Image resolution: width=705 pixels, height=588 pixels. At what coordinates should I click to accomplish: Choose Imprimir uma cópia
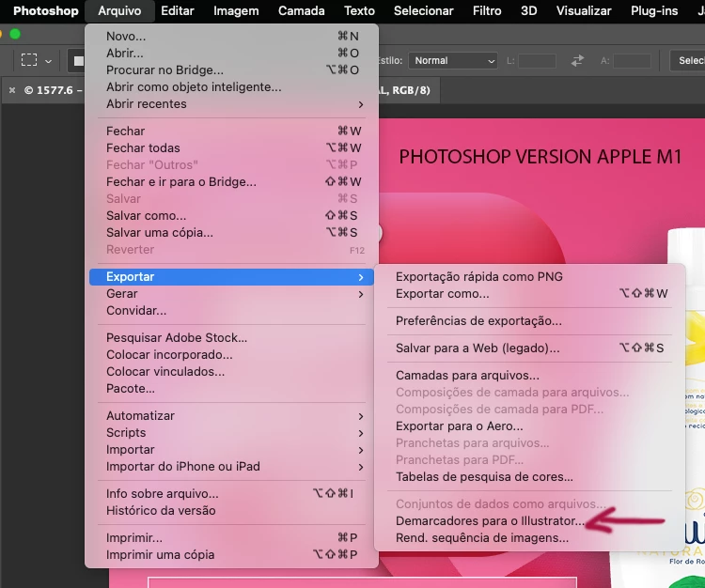231,555
